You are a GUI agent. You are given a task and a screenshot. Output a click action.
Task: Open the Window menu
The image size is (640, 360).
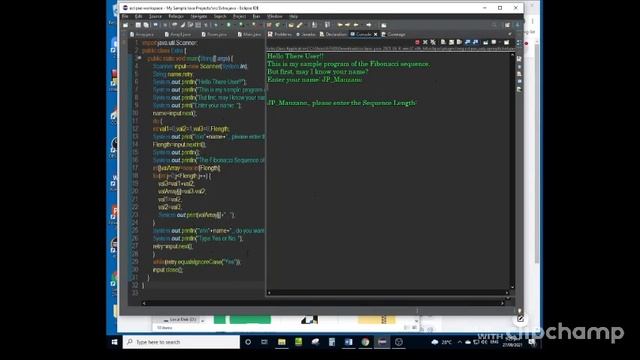pos(274,16)
